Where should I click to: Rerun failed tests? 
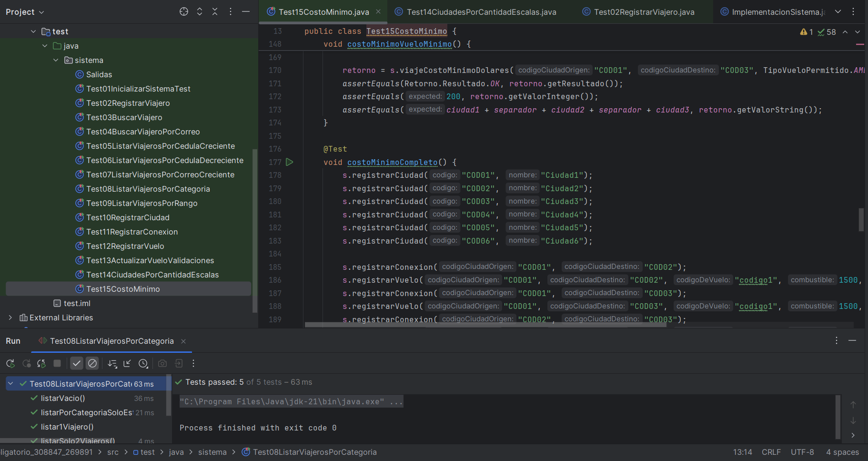(x=27, y=363)
